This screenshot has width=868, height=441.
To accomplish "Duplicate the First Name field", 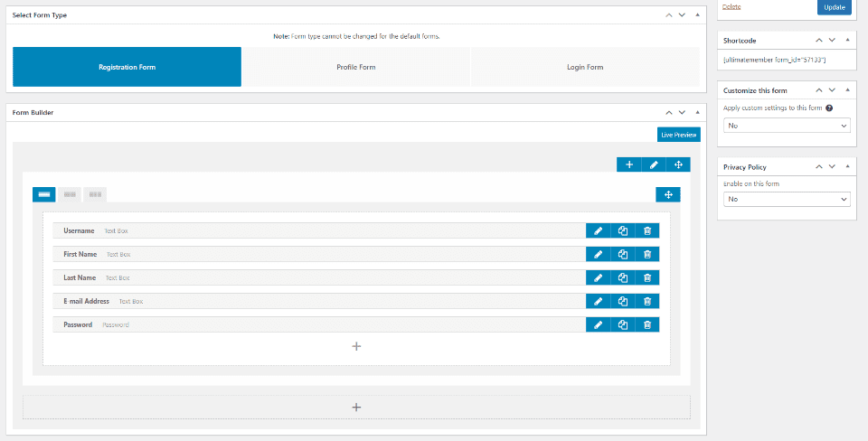I will [x=623, y=255].
